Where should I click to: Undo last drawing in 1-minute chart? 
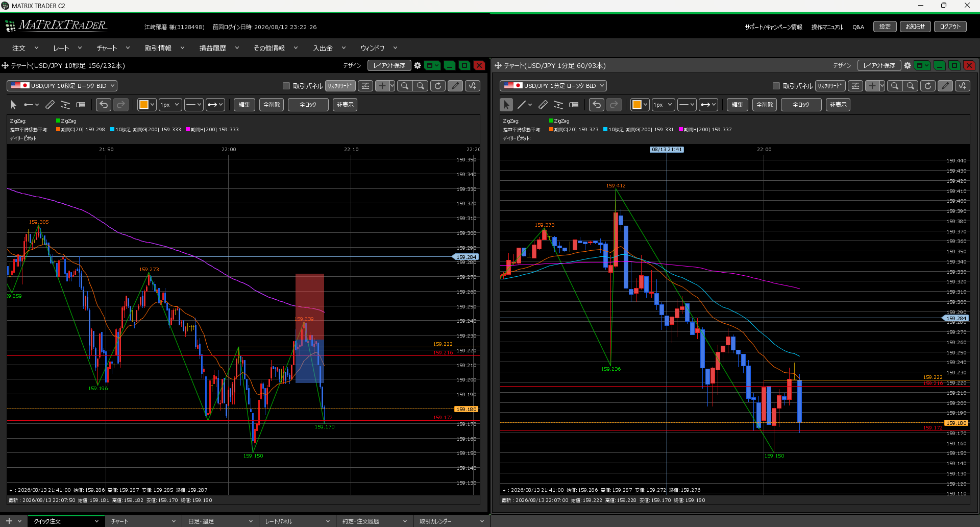(597, 105)
